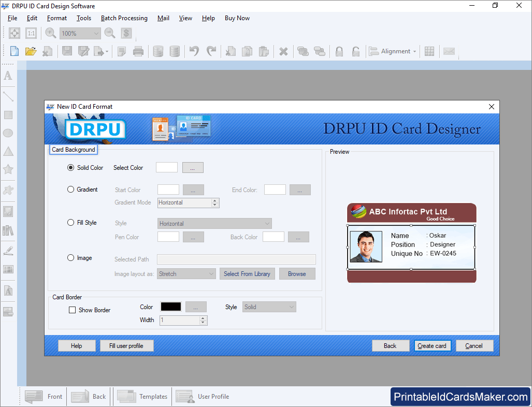532x407 pixels.
Task: Click the Cancel button
Action: (x=475, y=345)
